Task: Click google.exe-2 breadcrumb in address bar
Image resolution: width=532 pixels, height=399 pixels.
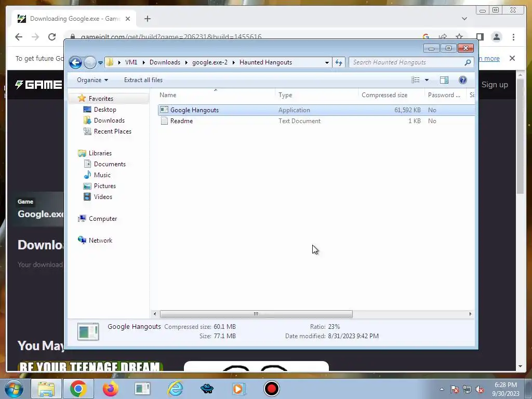Action: pyautogui.click(x=210, y=62)
